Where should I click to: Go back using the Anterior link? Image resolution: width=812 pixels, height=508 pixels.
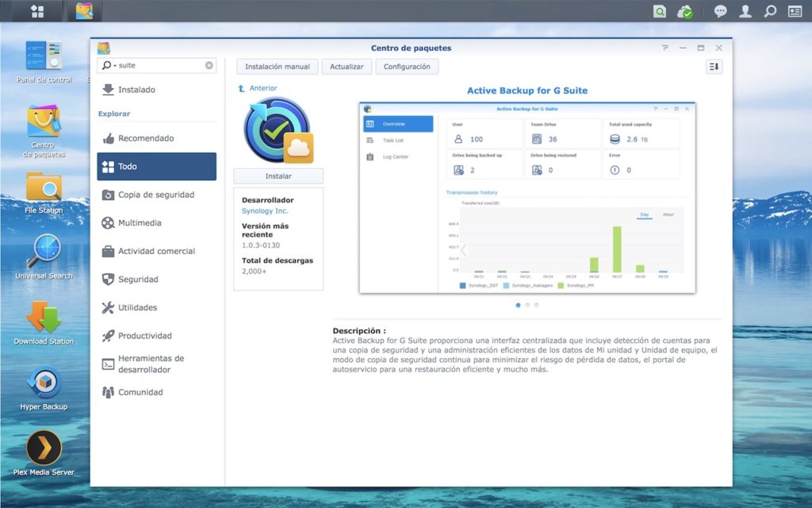[258, 88]
